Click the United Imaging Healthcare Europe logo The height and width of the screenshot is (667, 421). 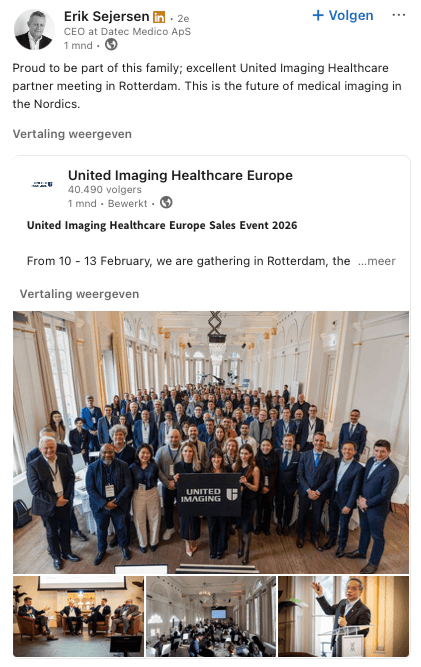coord(42,185)
